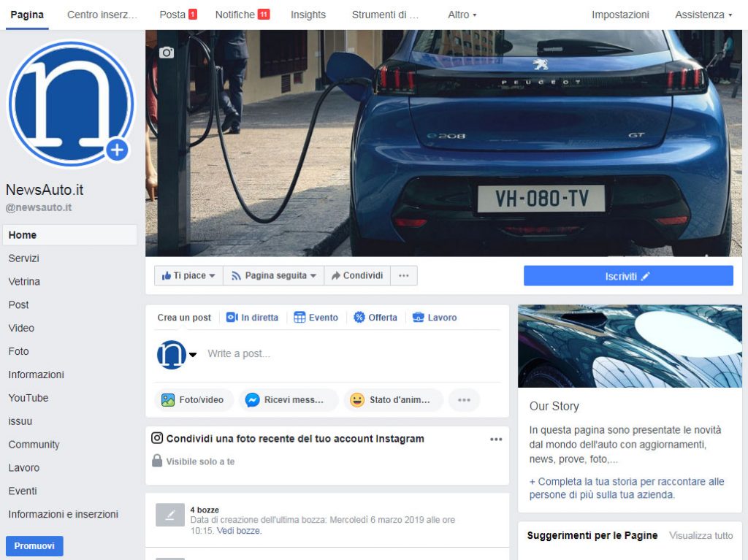The height and width of the screenshot is (560, 748).
Task: Open the ellipsis menu beside Condividi
Action: click(x=403, y=276)
